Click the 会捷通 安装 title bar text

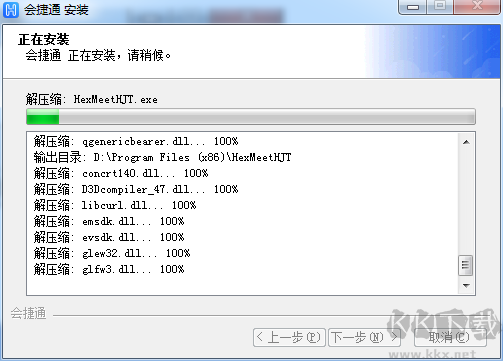coord(56,10)
